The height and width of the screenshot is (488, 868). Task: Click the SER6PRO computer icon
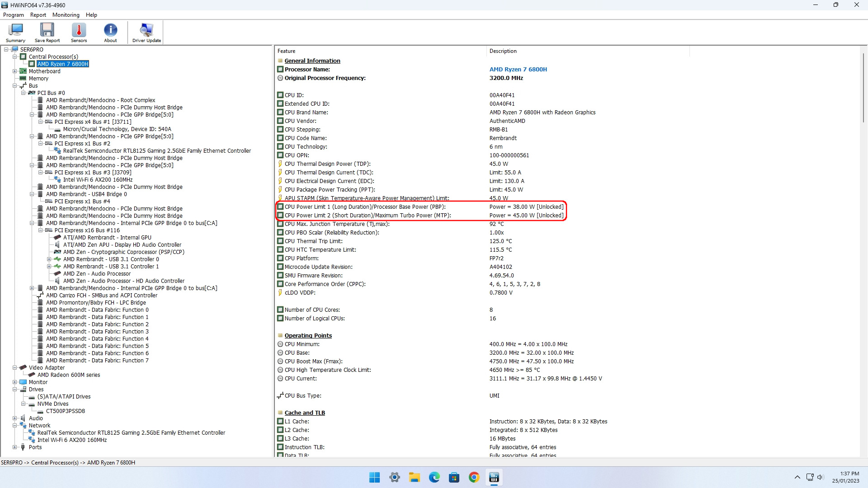coord(14,50)
